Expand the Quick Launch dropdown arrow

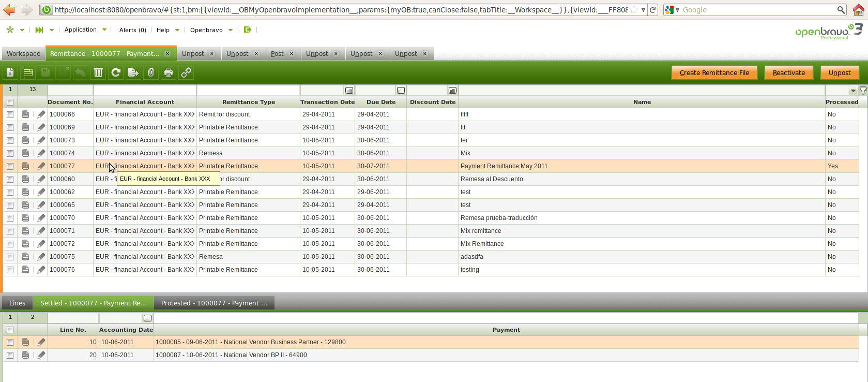pos(52,30)
